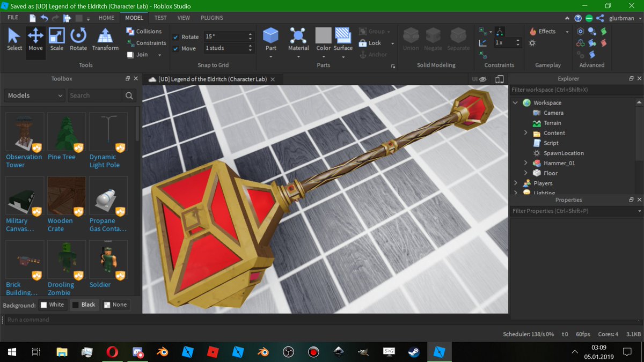This screenshot has width=644, height=362.
Task: Open the FILE menu
Action: pos(13,18)
